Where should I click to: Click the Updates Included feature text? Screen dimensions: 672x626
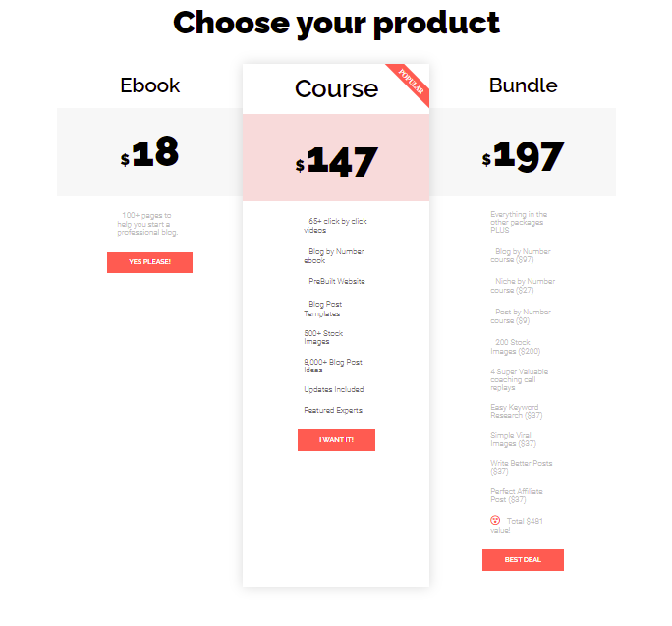click(x=334, y=389)
